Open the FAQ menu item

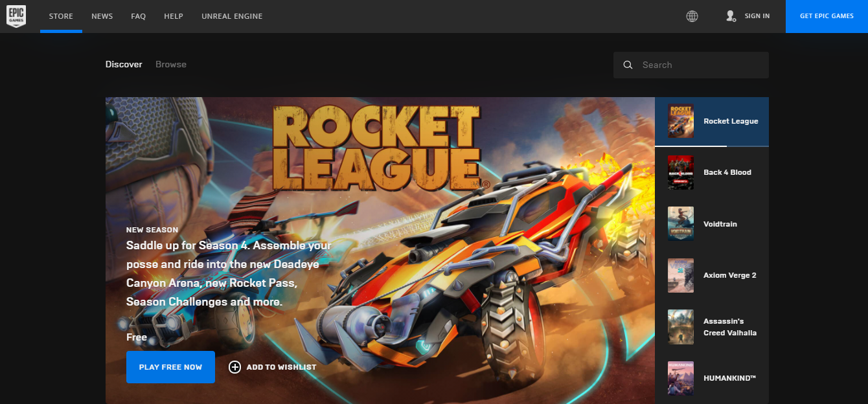[x=139, y=16]
